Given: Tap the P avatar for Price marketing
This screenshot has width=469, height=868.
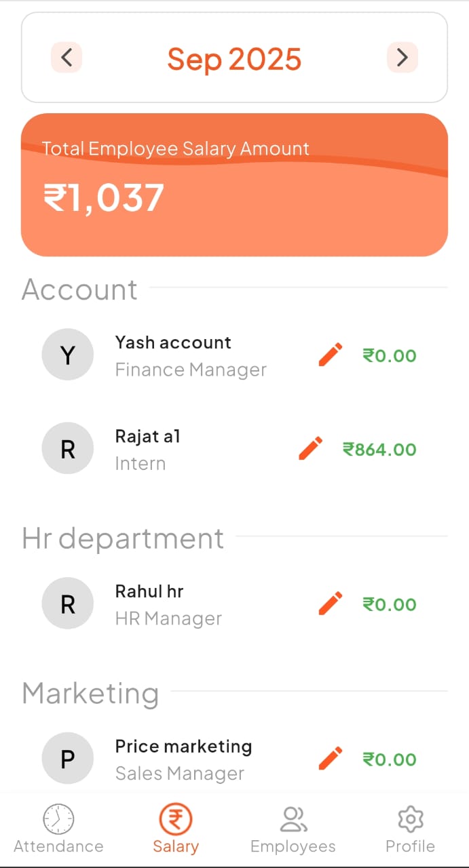Looking at the screenshot, I should 68,758.
